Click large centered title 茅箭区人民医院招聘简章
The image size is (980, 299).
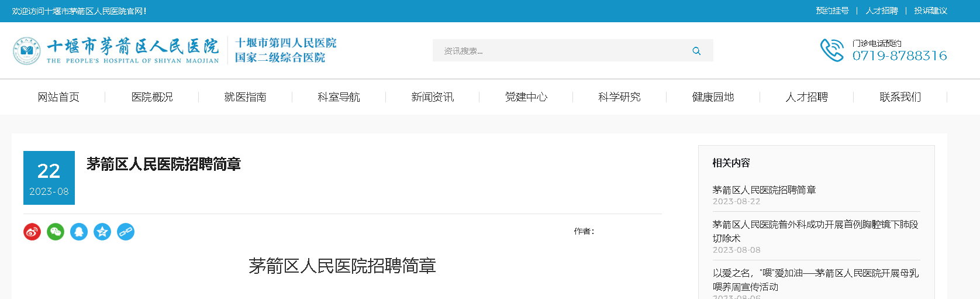point(343,266)
